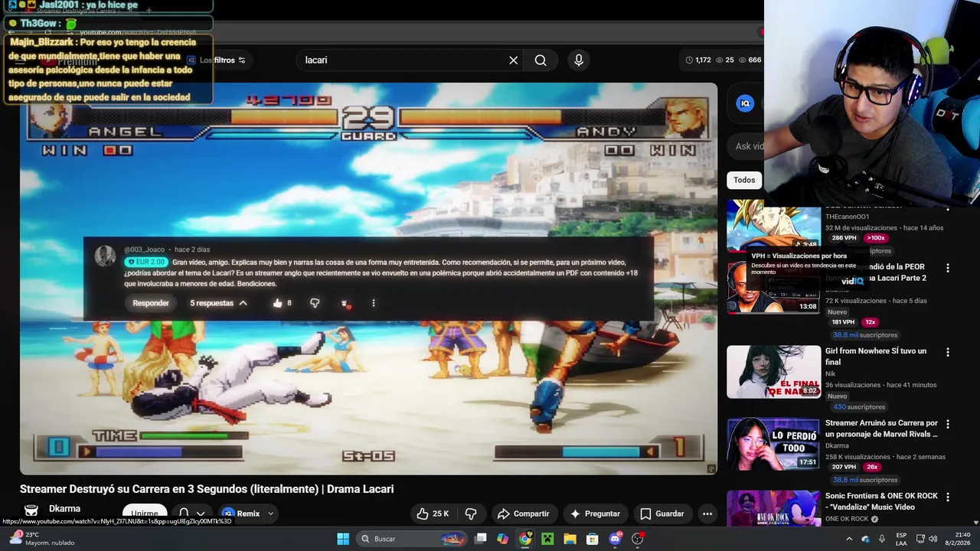980x551 pixels.
Task: Click the video title "Streamer Destruyó su Carrera"
Action: (x=207, y=489)
